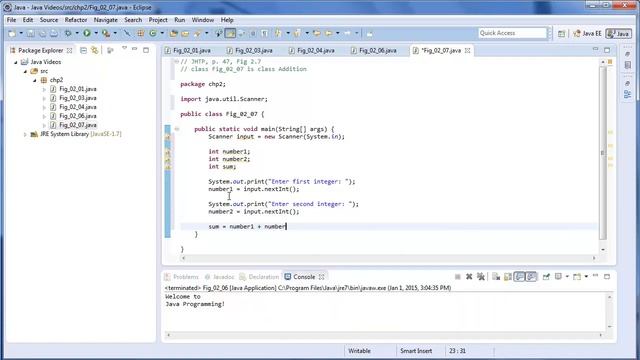Image resolution: width=640 pixels, height=360 pixels.
Task: Open the Window menu
Action: pyautogui.click(x=203, y=20)
